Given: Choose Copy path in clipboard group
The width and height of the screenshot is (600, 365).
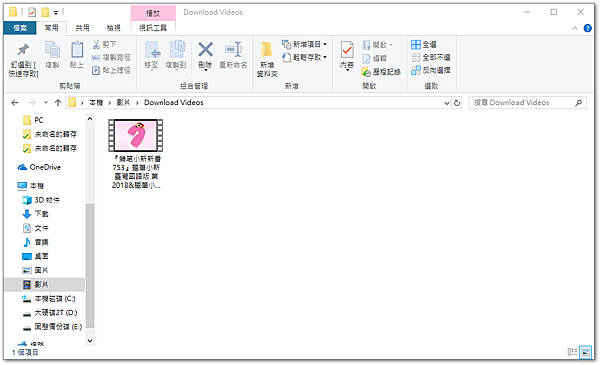Looking at the screenshot, I should (111, 57).
